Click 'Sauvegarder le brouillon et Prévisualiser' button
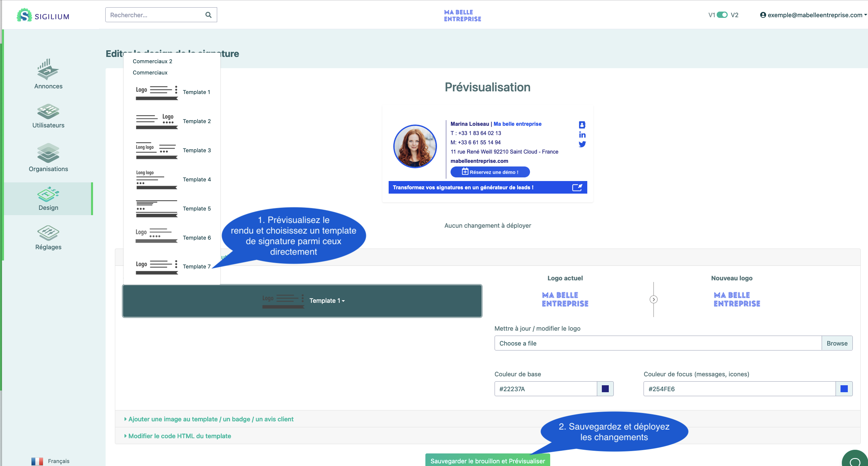Viewport: 868px width, 466px height. [487, 461]
